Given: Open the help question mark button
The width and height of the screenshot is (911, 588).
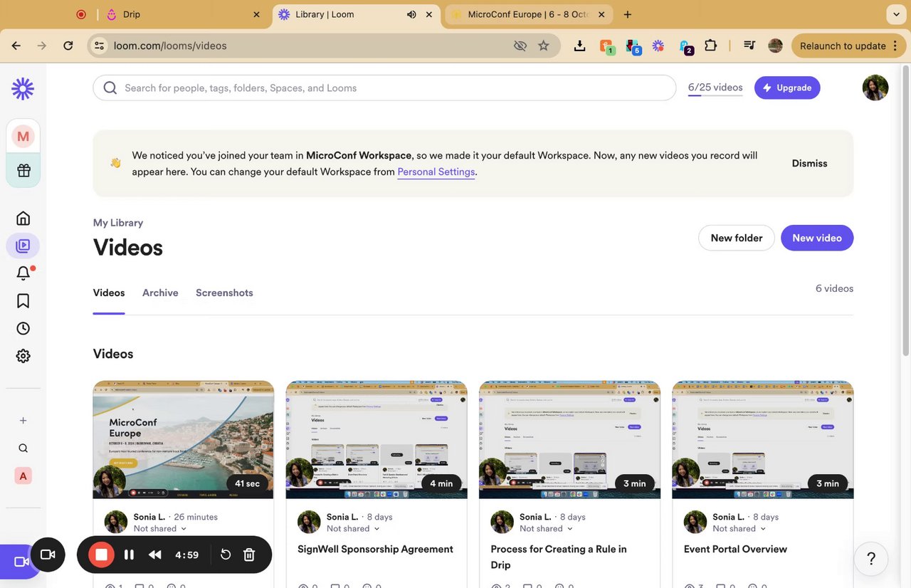Looking at the screenshot, I should coord(871,558).
